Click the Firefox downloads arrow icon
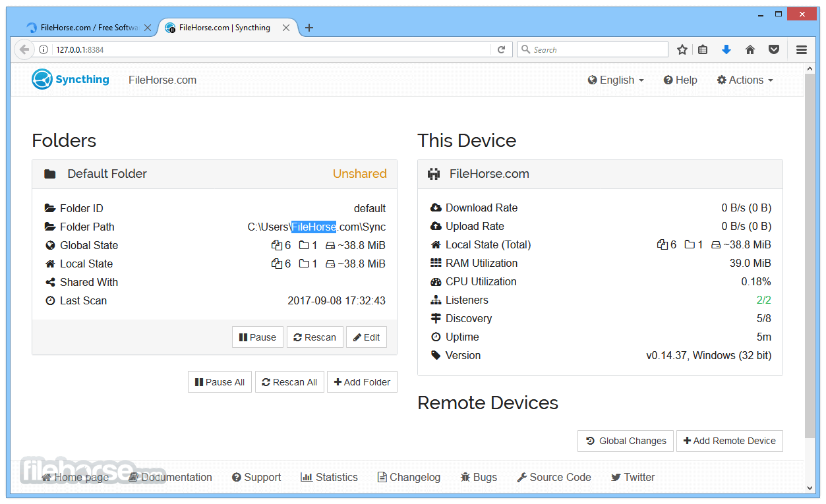 pyautogui.click(x=726, y=49)
